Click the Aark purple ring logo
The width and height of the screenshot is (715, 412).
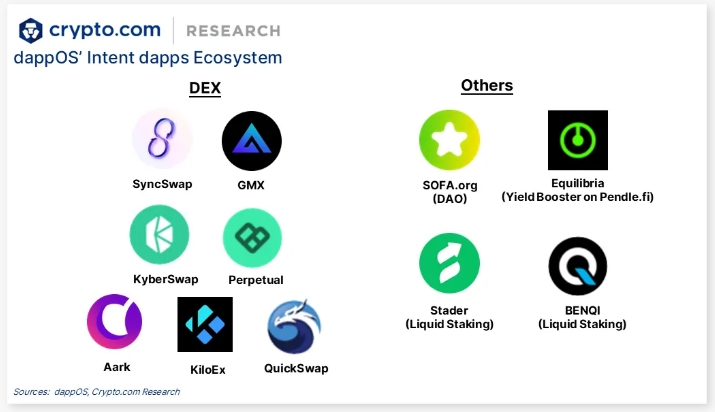[x=114, y=322]
